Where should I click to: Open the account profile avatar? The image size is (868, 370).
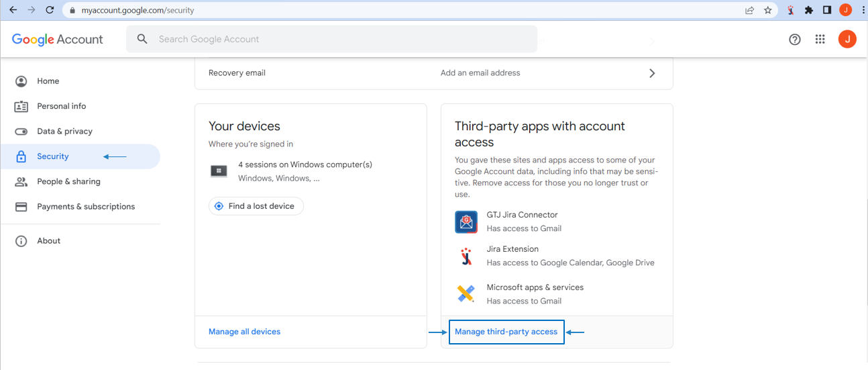[x=847, y=40]
